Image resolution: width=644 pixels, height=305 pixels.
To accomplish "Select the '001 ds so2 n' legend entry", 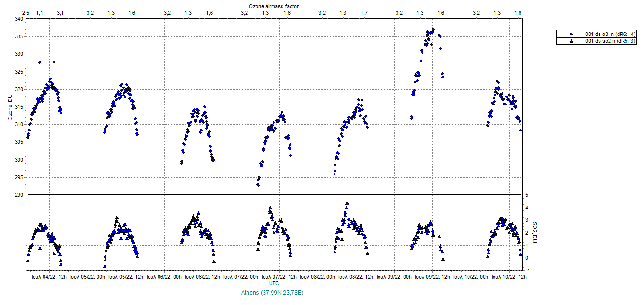I will click(x=610, y=41).
